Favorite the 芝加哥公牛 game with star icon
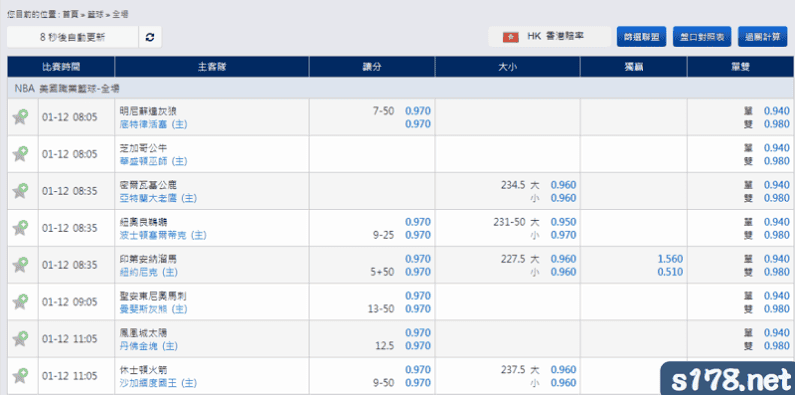 click(20, 154)
